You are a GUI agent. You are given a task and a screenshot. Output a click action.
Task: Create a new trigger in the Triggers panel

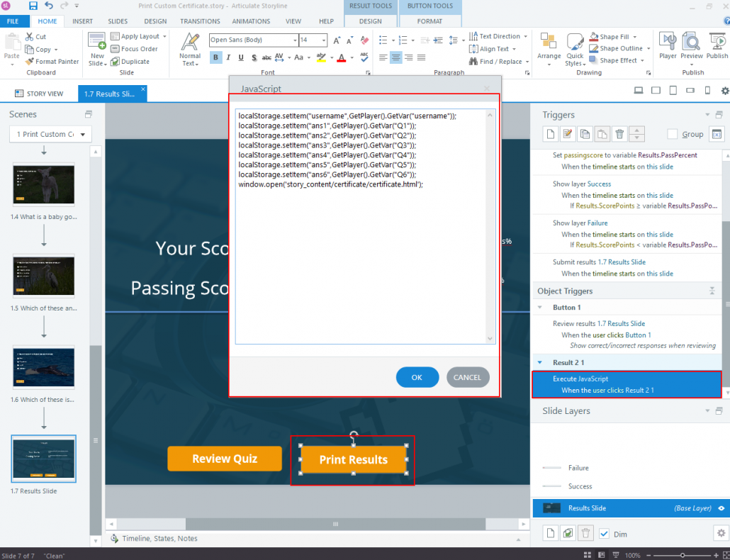[550, 133]
